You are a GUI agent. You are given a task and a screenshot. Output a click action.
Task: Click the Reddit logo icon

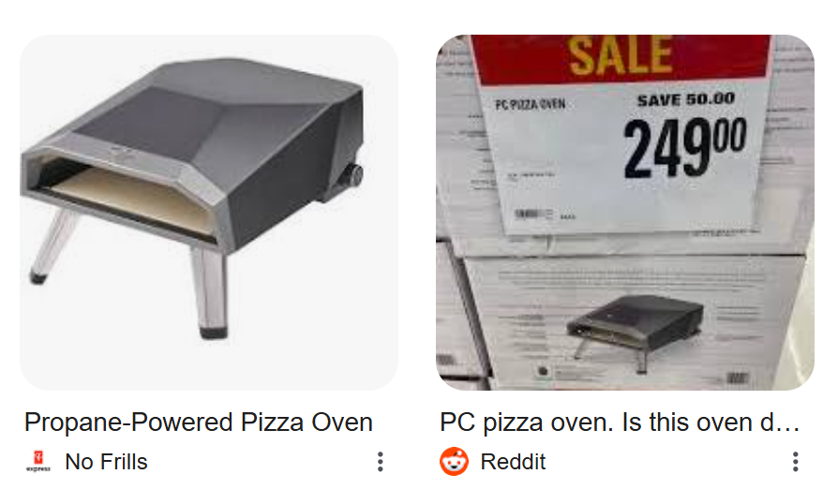(x=454, y=461)
